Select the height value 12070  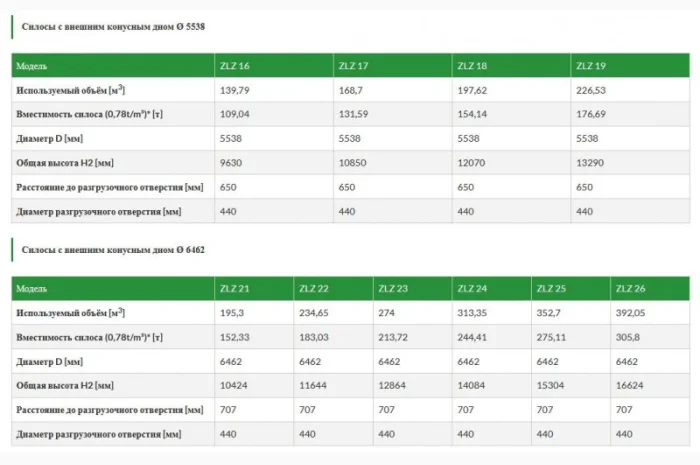click(x=473, y=163)
